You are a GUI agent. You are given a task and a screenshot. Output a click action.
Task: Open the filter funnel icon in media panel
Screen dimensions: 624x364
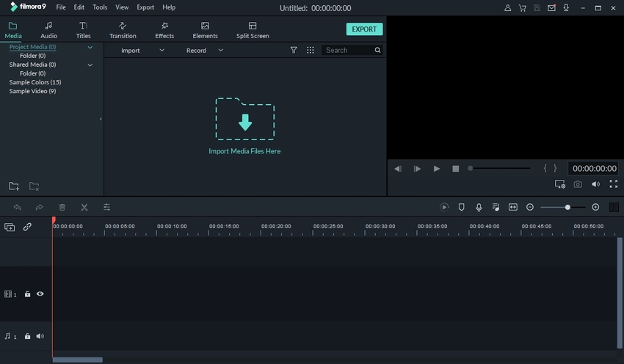click(294, 51)
